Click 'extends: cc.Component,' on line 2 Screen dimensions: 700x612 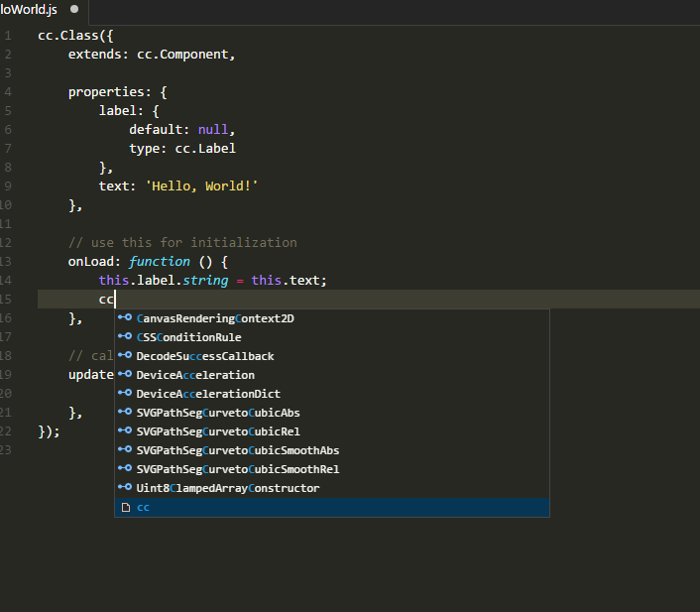point(152,54)
